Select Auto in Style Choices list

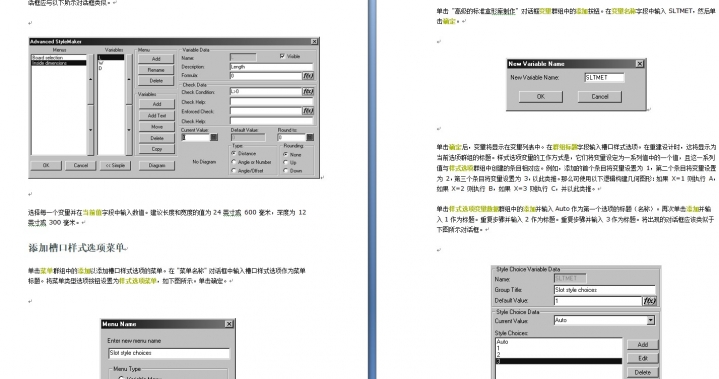[559, 342]
